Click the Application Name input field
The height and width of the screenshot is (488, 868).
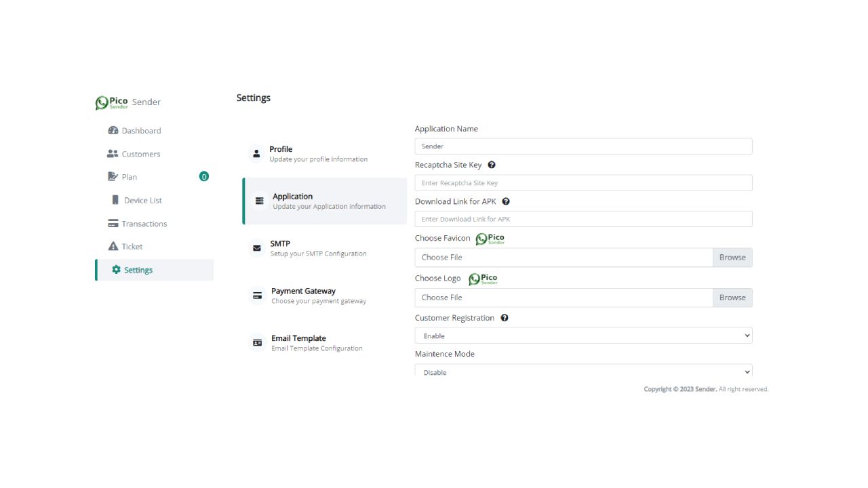click(x=583, y=146)
